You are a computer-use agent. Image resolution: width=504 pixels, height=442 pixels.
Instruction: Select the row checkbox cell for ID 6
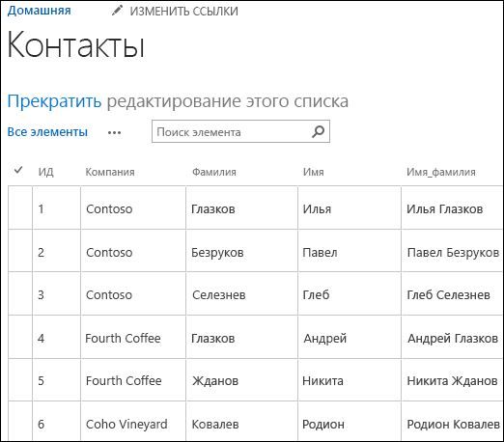[x=20, y=422]
